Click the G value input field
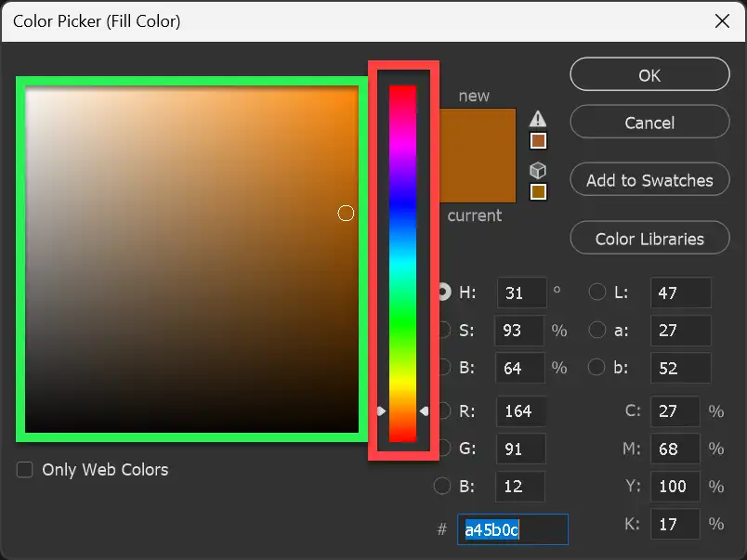The image size is (747, 560). (520, 449)
